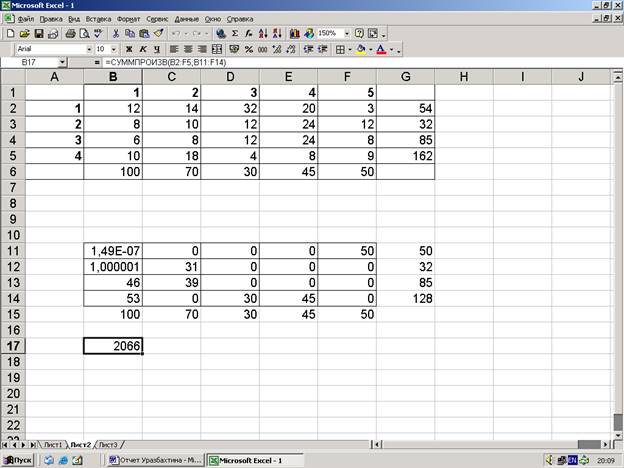The image size is (624, 468).
Task: Run the spelling check icon
Action: click(x=98, y=34)
